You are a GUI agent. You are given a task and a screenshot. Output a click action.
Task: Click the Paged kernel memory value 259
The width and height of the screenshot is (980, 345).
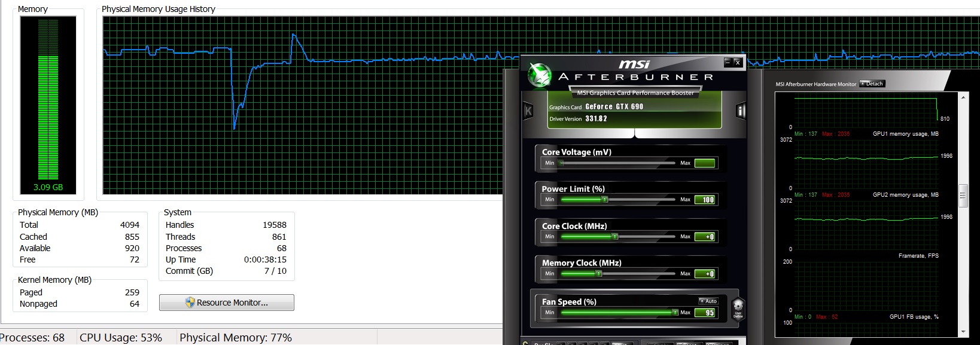(x=132, y=292)
